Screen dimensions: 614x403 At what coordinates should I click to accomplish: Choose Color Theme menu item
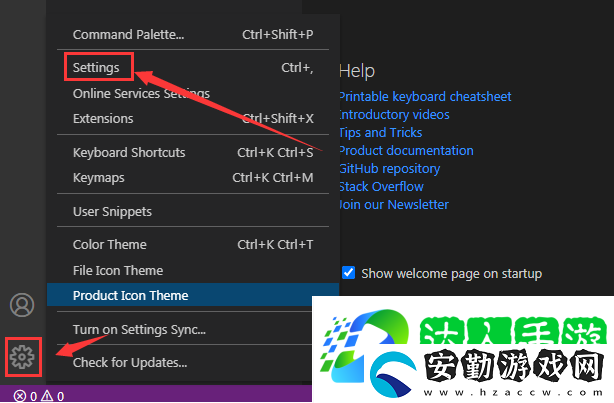pos(193,244)
